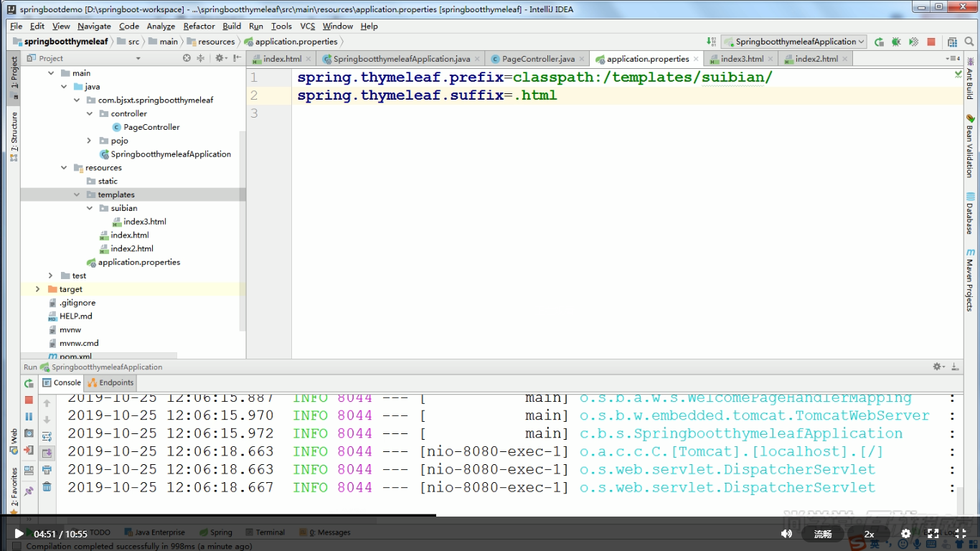Pin the Run tab

[29, 491]
